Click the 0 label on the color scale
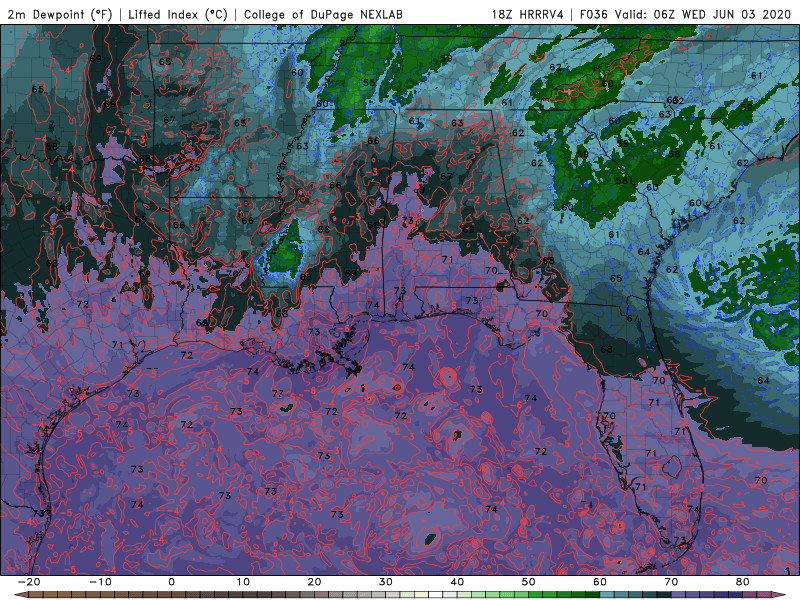 pyautogui.click(x=171, y=582)
